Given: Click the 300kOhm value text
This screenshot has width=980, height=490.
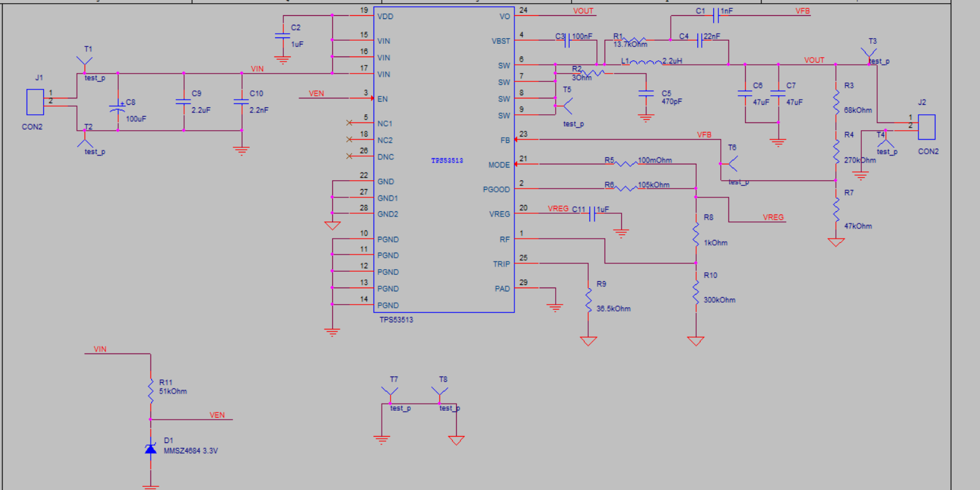Looking at the screenshot, I should (x=720, y=300).
